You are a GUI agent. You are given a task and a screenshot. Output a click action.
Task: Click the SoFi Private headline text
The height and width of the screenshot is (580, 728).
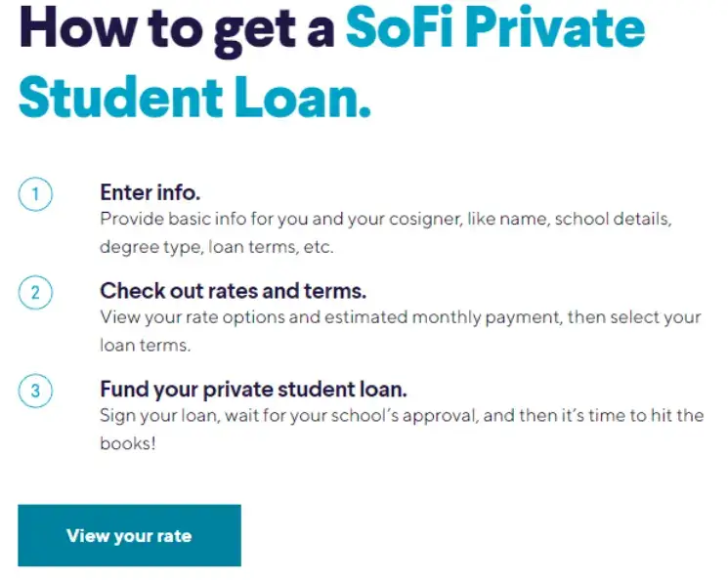click(495, 28)
